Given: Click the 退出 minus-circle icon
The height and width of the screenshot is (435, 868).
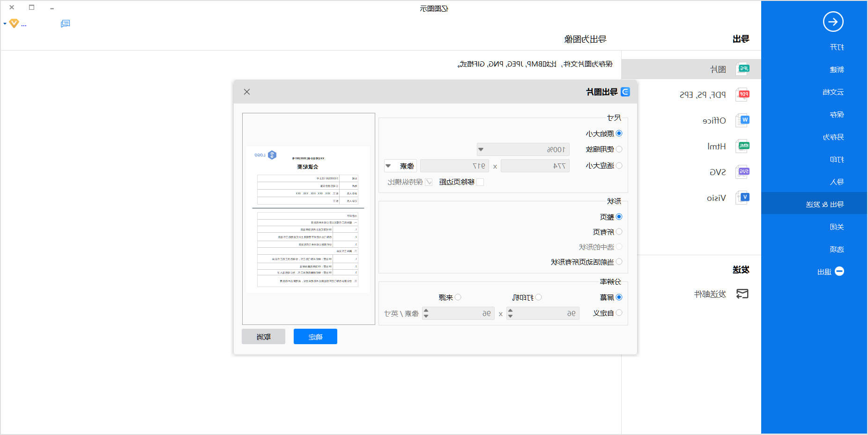Looking at the screenshot, I should pos(839,271).
